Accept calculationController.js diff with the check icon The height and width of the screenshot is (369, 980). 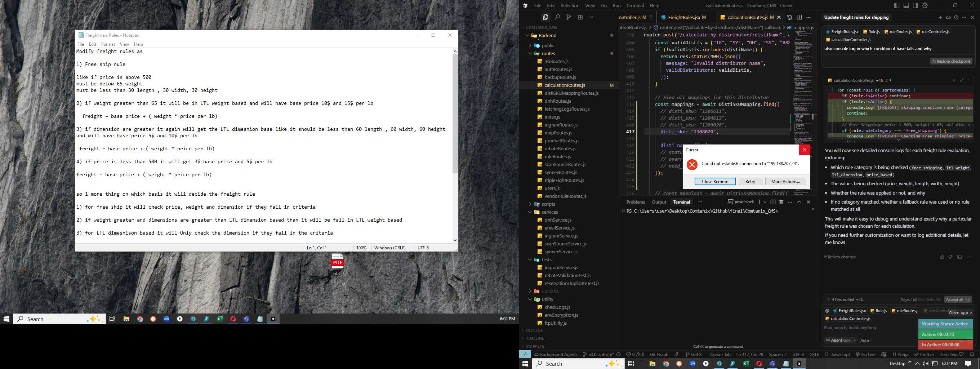[961, 80]
